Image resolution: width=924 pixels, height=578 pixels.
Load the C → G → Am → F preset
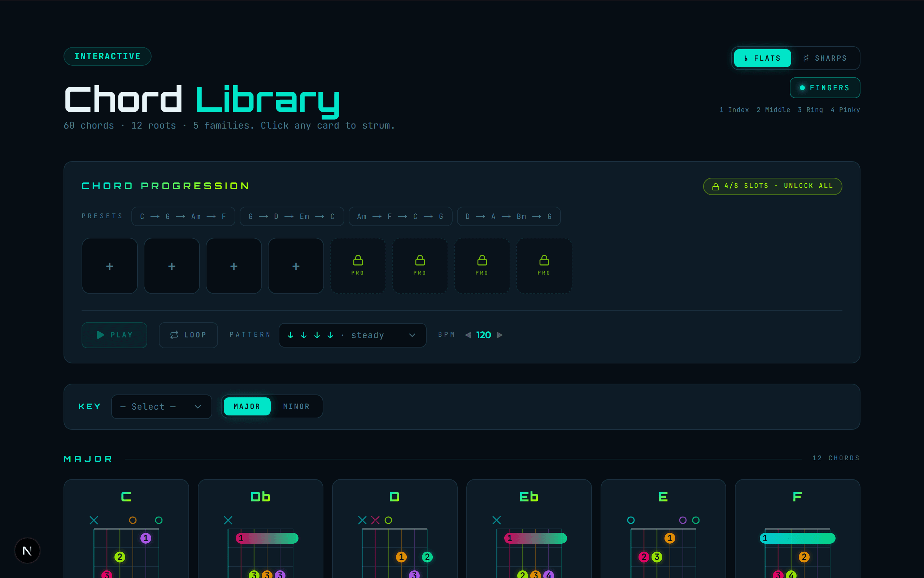pos(183,216)
